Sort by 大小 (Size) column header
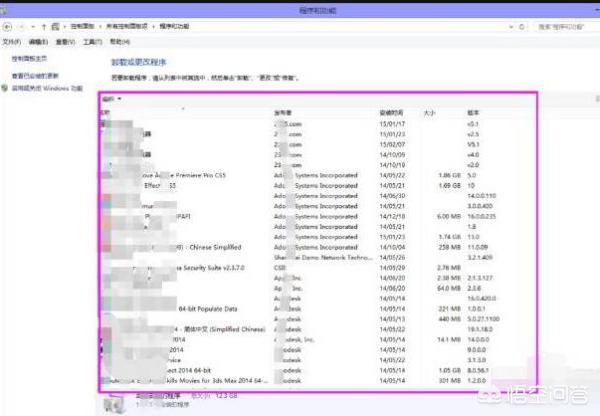600x416 pixels. point(430,113)
